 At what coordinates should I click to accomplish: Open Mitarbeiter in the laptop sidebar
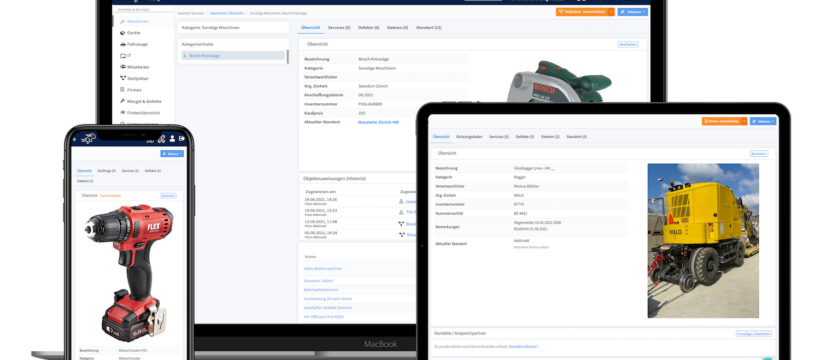tap(134, 67)
